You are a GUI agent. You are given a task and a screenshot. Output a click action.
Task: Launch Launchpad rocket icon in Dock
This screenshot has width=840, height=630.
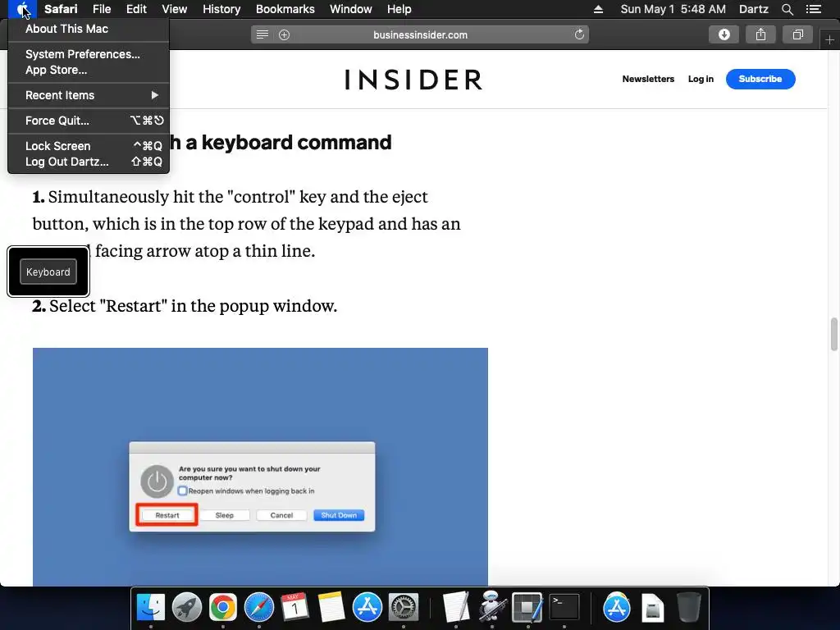(186, 608)
